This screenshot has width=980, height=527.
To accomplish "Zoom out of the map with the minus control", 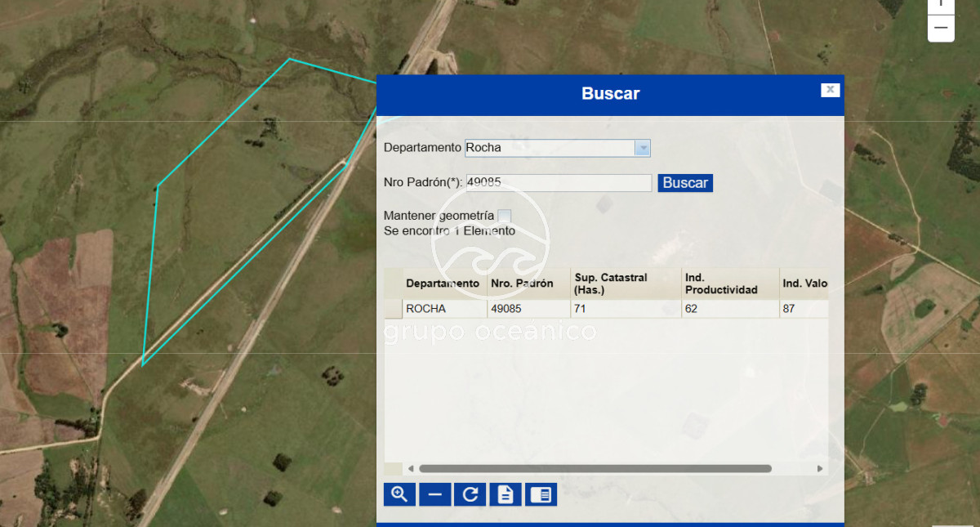I will [940, 27].
